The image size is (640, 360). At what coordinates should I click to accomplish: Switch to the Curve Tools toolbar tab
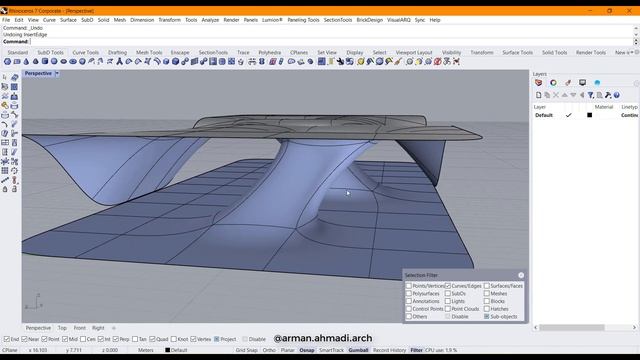coord(86,53)
